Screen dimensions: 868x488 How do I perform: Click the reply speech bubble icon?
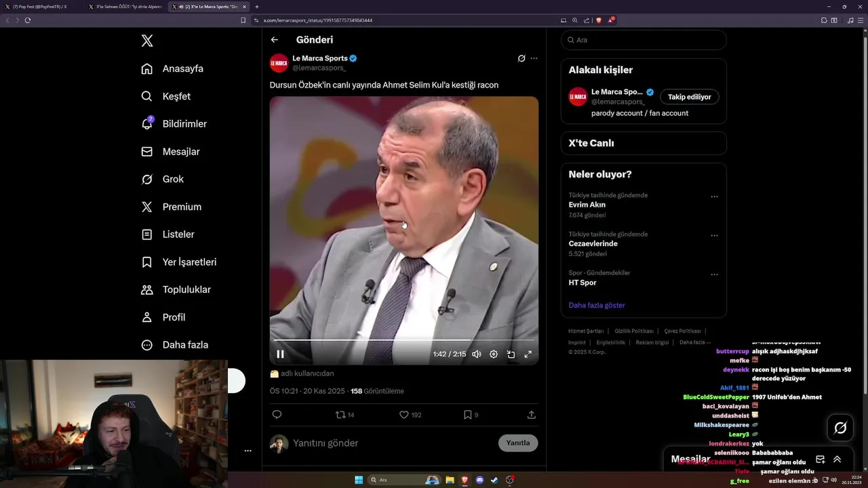pos(277,415)
